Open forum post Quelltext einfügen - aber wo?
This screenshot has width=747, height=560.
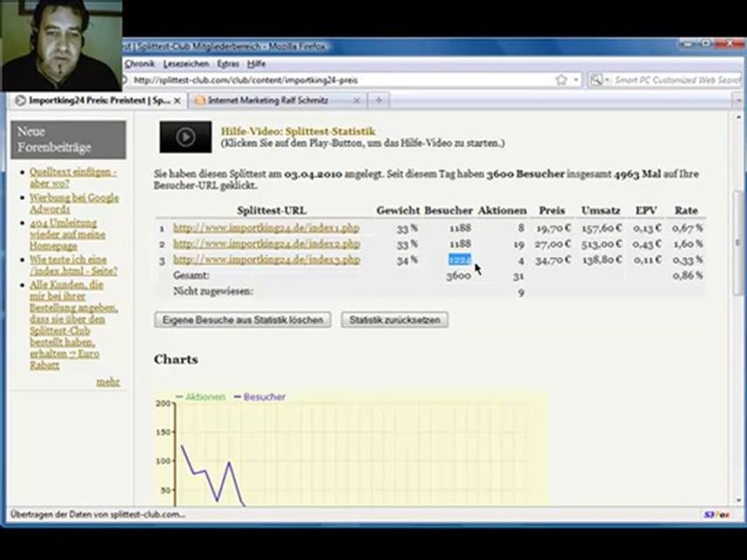(73, 177)
